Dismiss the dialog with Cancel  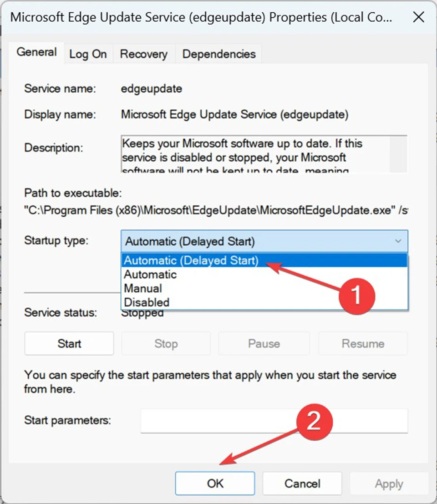tap(302, 484)
